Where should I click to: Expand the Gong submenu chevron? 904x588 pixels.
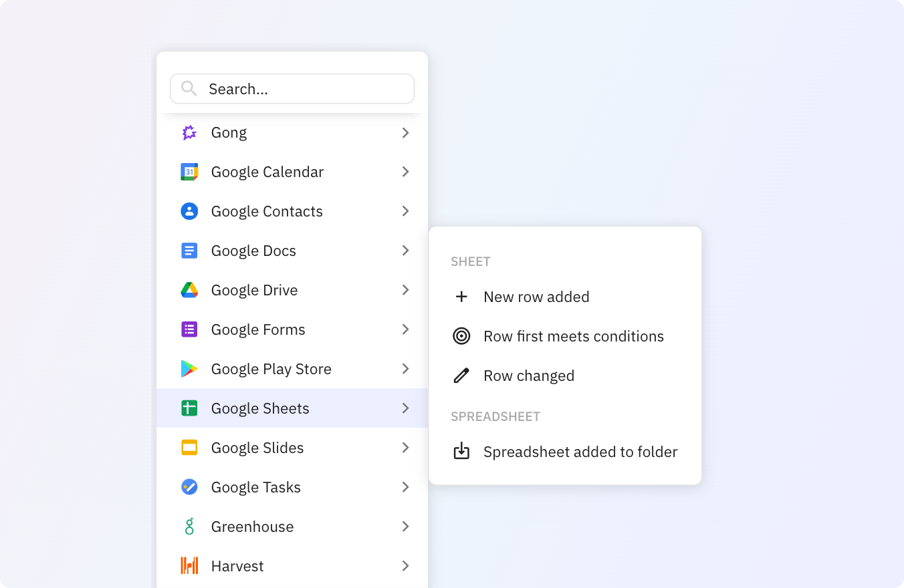coord(405,133)
